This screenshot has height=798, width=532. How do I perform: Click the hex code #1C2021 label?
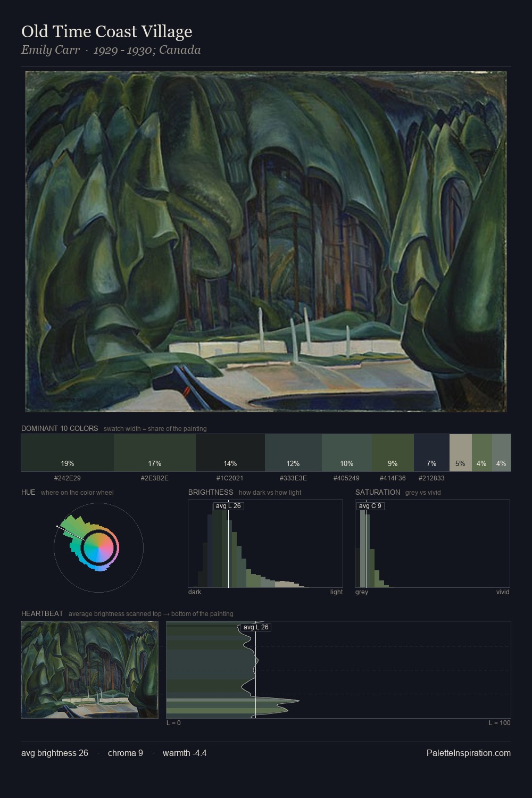[x=230, y=478]
